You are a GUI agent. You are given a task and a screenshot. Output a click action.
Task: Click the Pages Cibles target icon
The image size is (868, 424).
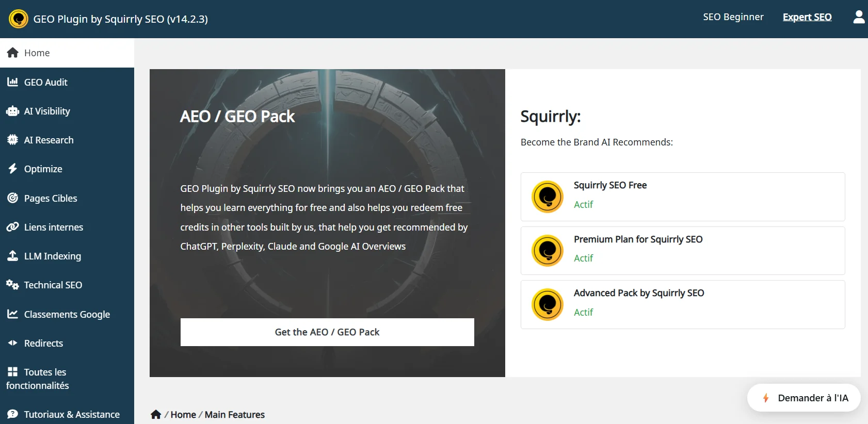[x=13, y=198]
